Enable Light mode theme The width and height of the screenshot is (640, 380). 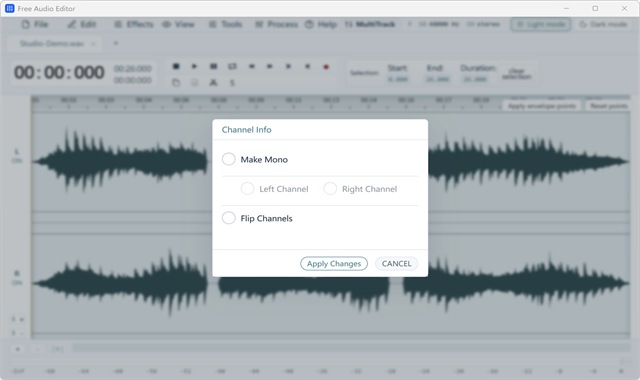pos(541,24)
